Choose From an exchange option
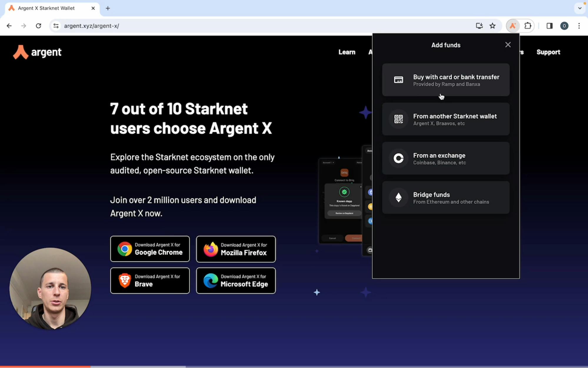 point(446,158)
